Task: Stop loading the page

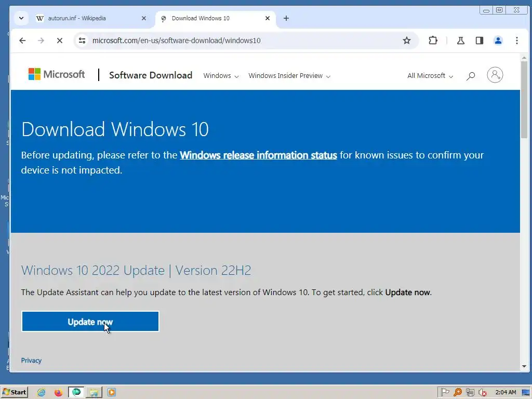Action: point(60,41)
